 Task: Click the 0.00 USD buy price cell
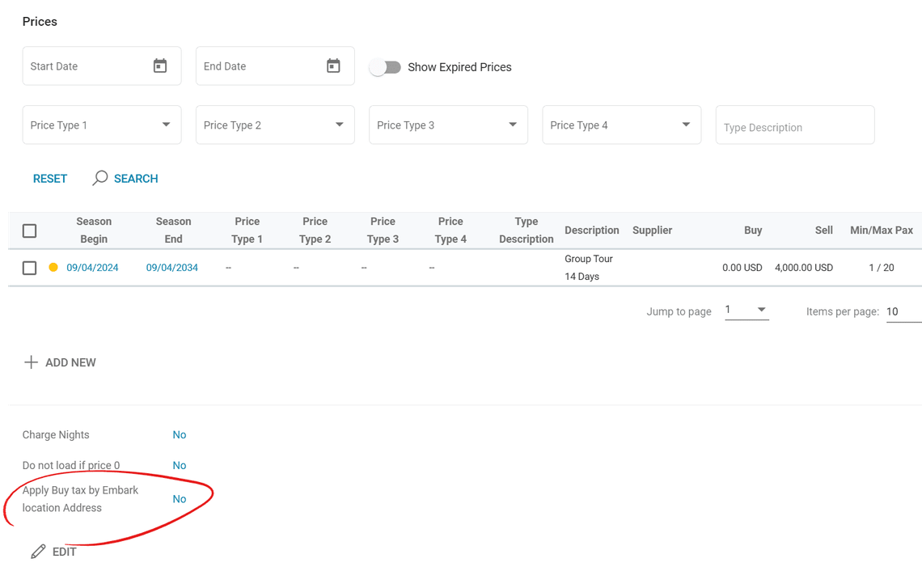[742, 268]
